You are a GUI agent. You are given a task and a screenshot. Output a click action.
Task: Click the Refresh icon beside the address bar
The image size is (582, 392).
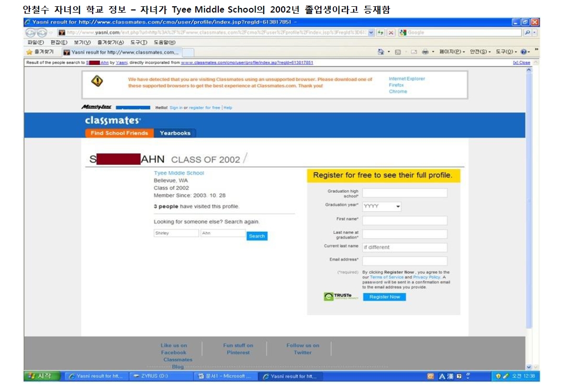click(x=381, y=32)
